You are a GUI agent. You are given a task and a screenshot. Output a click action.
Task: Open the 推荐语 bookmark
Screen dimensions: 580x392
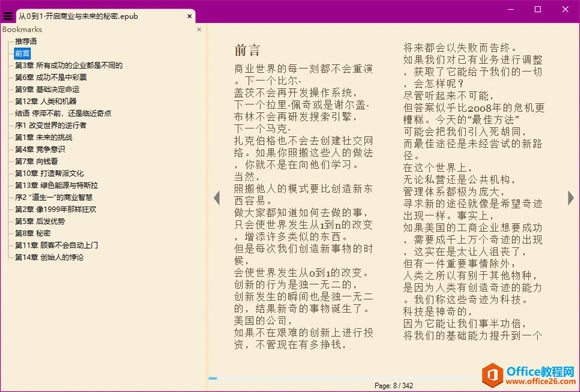pyautogui.click(x=26, y=41)
